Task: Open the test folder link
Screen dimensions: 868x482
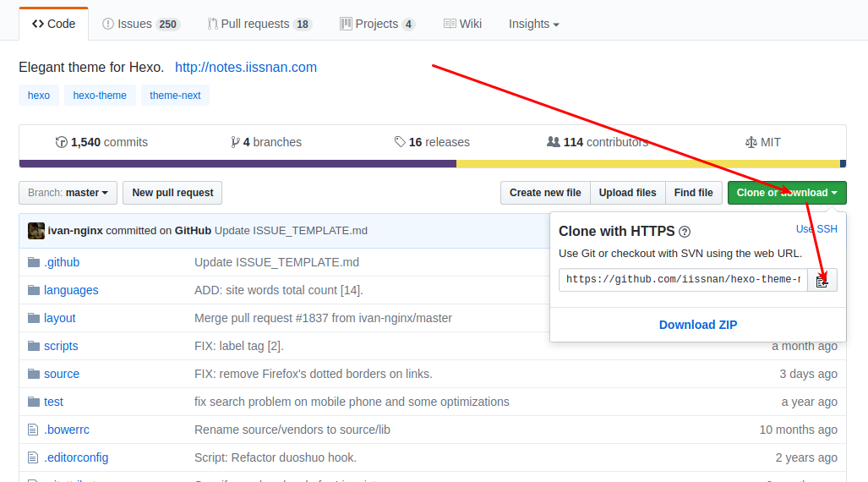Action: point(53,402)
